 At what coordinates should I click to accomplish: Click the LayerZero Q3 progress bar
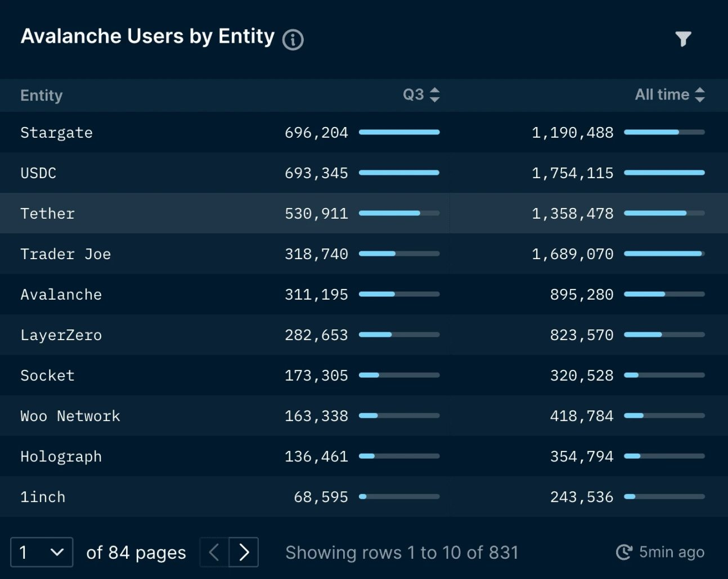click(399, 334)
